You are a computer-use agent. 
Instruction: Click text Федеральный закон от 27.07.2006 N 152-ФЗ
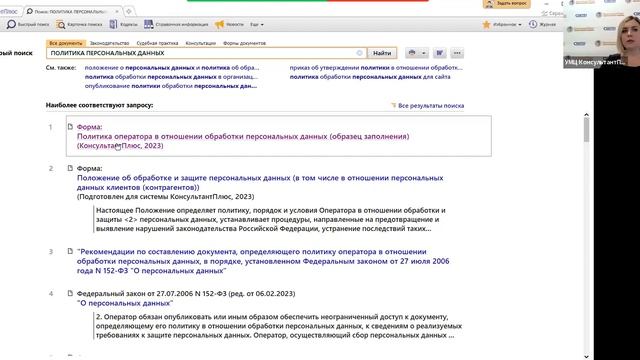pos(186,293)
